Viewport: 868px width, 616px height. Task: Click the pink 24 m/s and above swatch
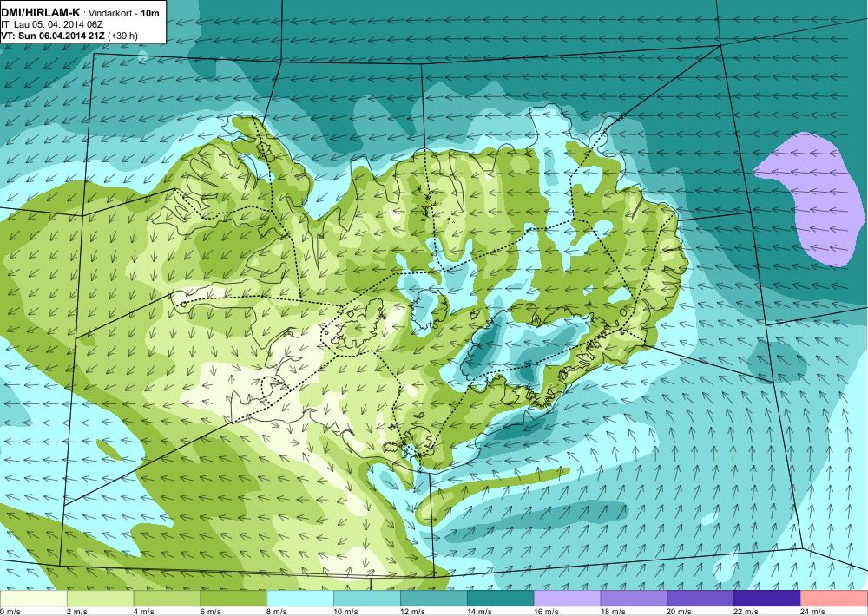(834, 599)
